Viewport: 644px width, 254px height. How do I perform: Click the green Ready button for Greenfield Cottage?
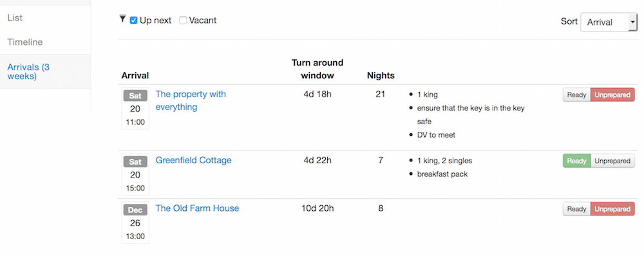[576, 161]
